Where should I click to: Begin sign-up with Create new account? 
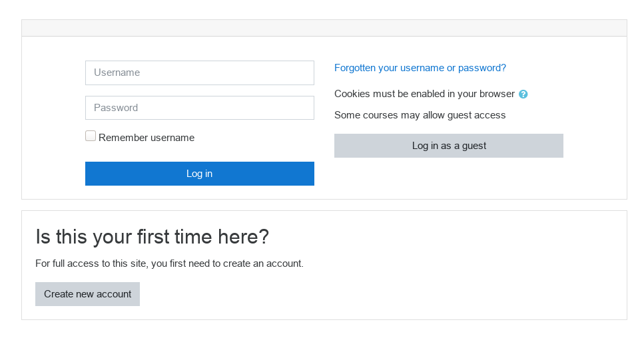point(87,294)
